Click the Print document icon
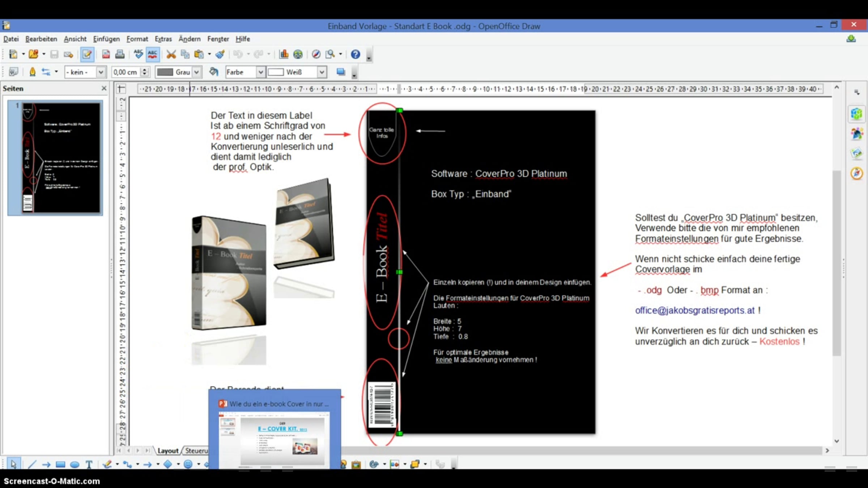 click(x=120, y=54)
